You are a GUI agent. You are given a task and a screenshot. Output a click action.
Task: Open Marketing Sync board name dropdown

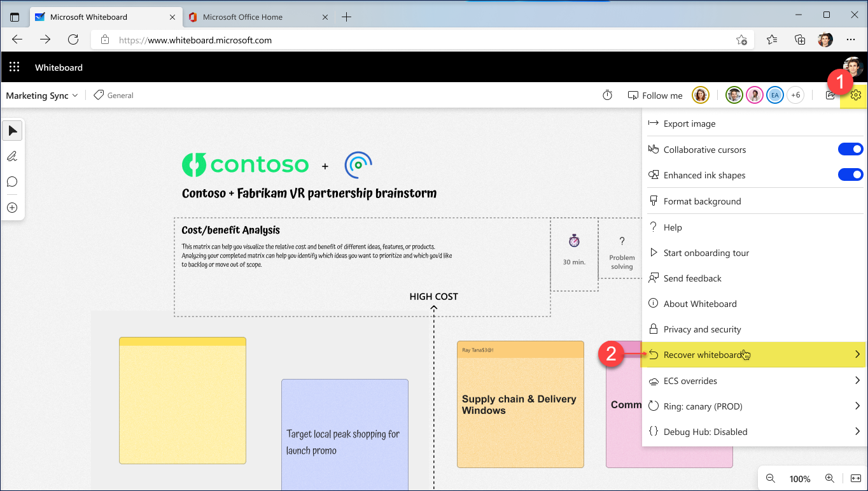(x=42, y=96)
